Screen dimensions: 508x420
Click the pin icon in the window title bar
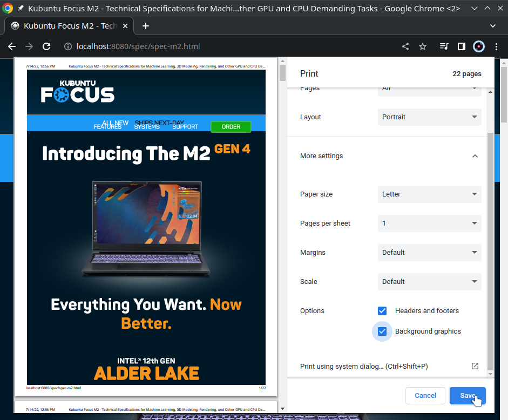(21, 8)
